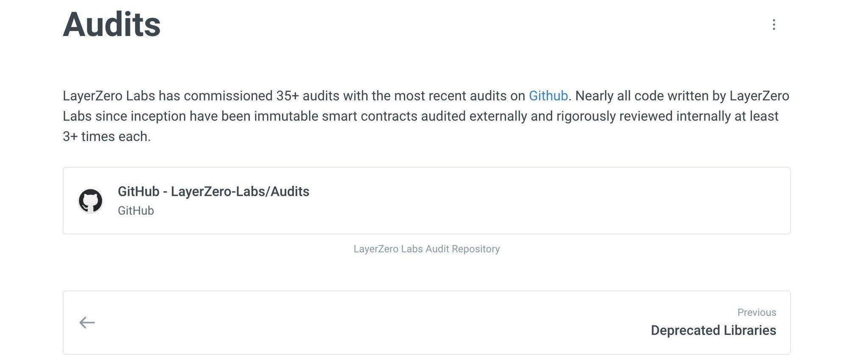Click the grey "GitHub" subtitle in embed card

click(x=136, y=211)
